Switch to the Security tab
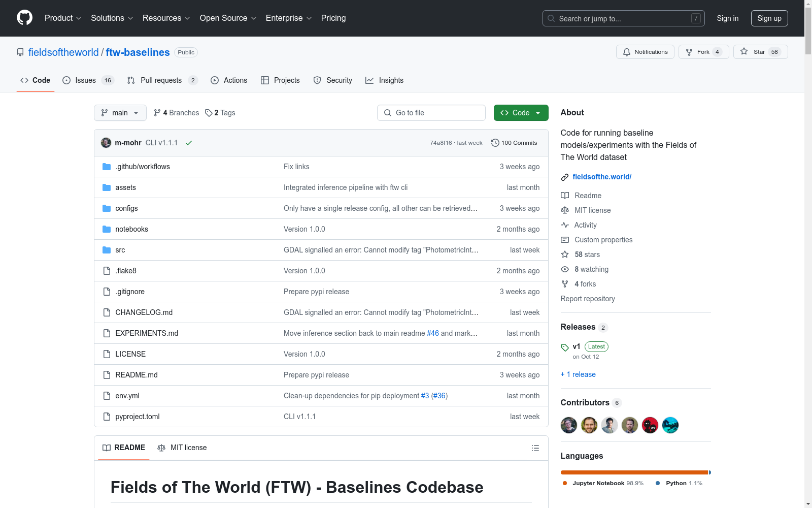 coord(333,80)
